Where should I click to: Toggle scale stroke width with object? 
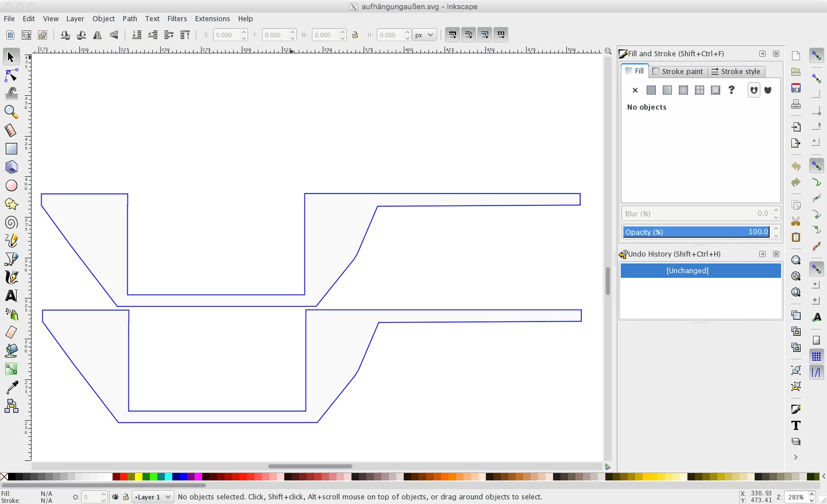453,35
